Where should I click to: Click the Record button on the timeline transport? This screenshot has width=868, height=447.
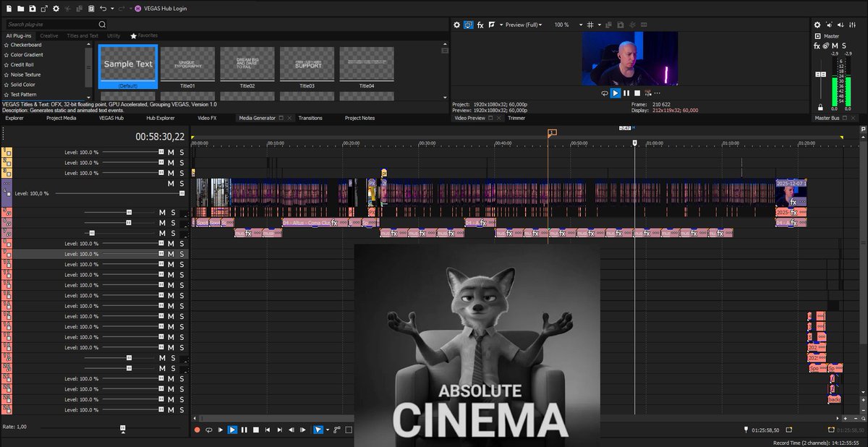[x=197, y=430]
